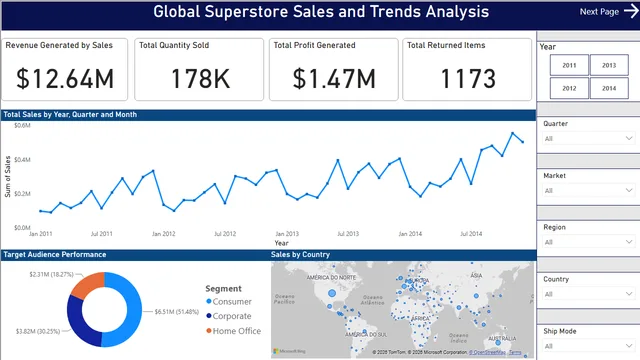Click the large bubble over North America
This screenshot has height=360, width=640.
point(332,293)
